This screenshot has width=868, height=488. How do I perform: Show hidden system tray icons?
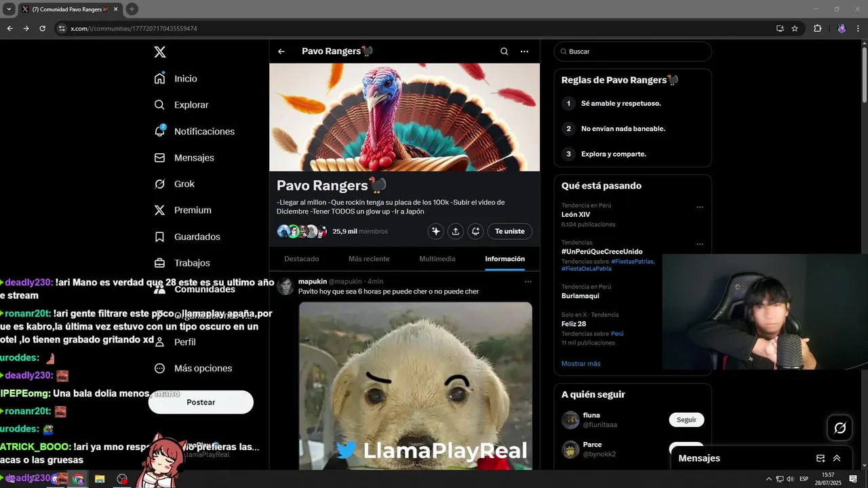pyautogui.click(x=768, y=479)
